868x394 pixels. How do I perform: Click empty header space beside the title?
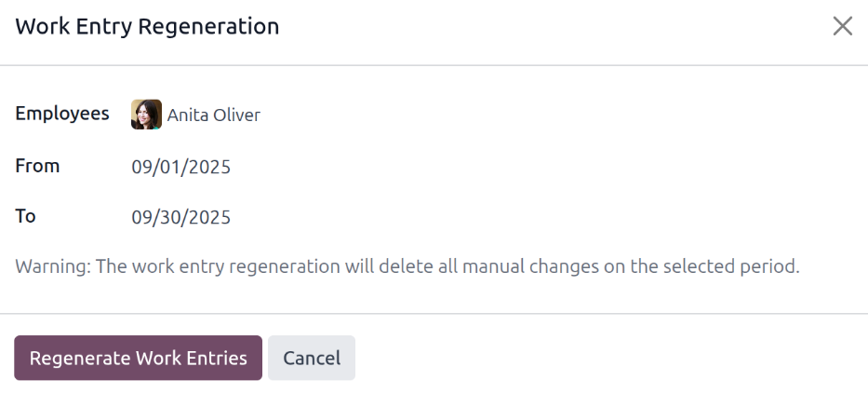[558, 26]
